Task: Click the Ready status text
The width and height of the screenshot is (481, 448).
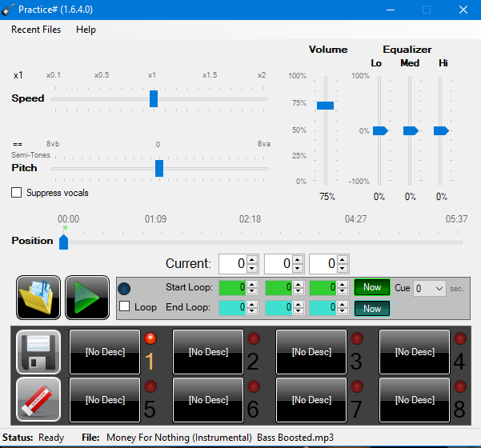Action: point(51,438)
